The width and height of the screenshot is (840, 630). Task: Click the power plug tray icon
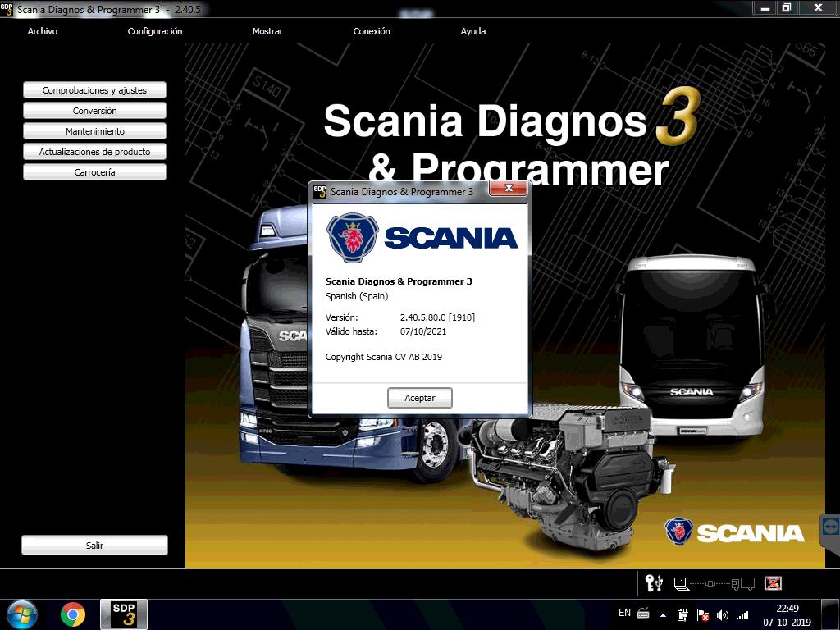pos(682,615)
